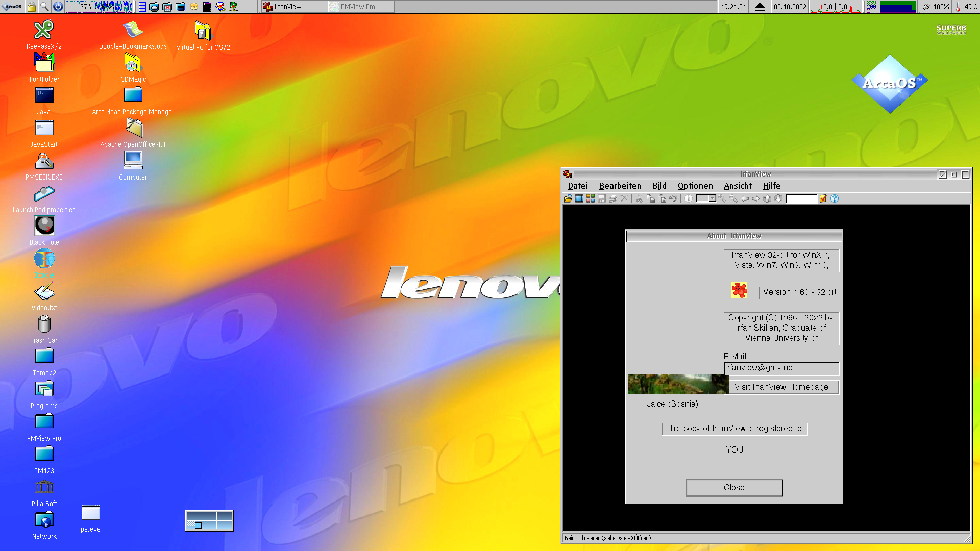Viewport: 980px width, 551px height.
Task: Click the Zoom in magnifier icon
Action: click(x=722, y=199)
